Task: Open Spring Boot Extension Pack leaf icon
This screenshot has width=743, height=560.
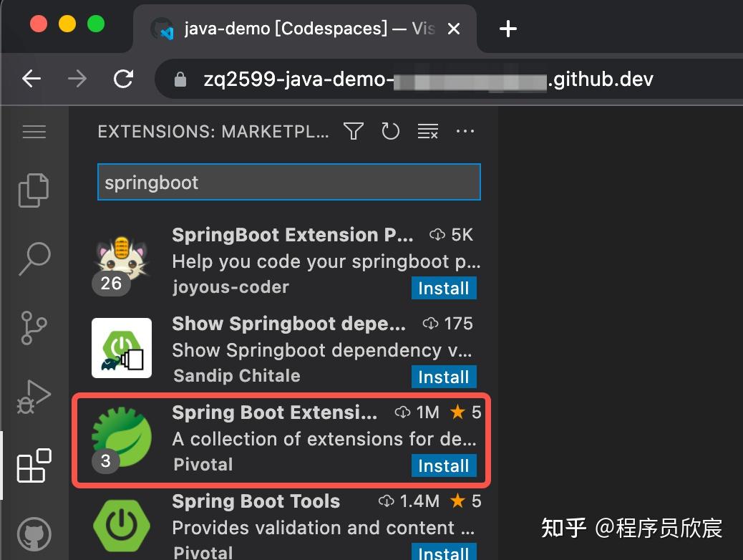Action: coord(122,437)
